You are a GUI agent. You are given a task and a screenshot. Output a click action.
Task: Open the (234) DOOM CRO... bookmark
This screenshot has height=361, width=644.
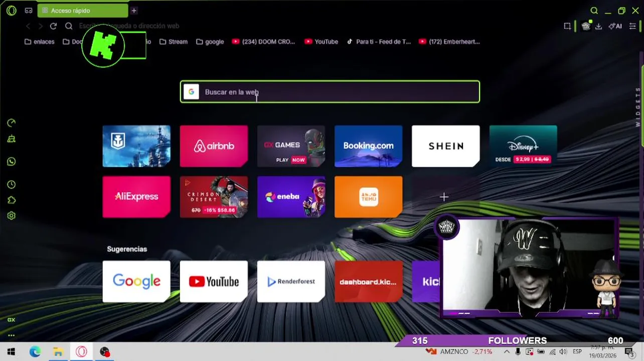tap(263, 42)
